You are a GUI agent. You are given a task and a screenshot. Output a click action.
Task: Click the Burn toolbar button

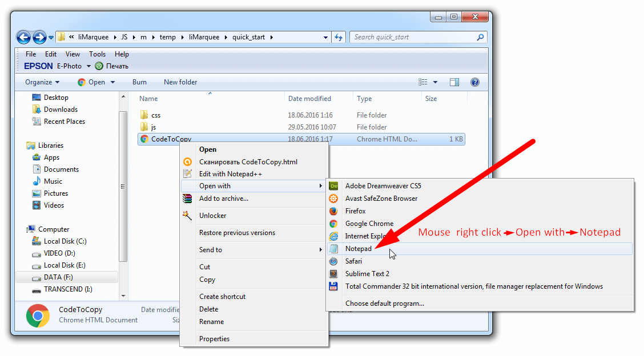pyautogui.click(x=139, y=82)
